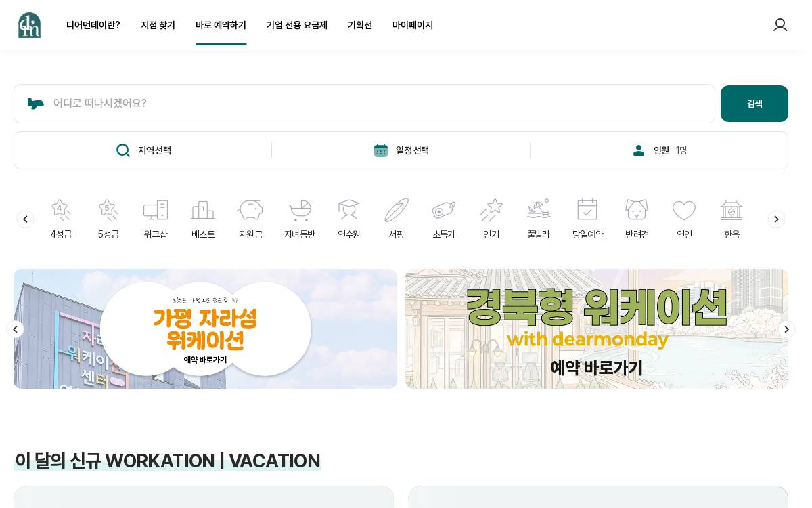Select the 초특가 category icon
Image resolution: width=812 pixels, height=508 pixels.
click(x=444, y=210)
